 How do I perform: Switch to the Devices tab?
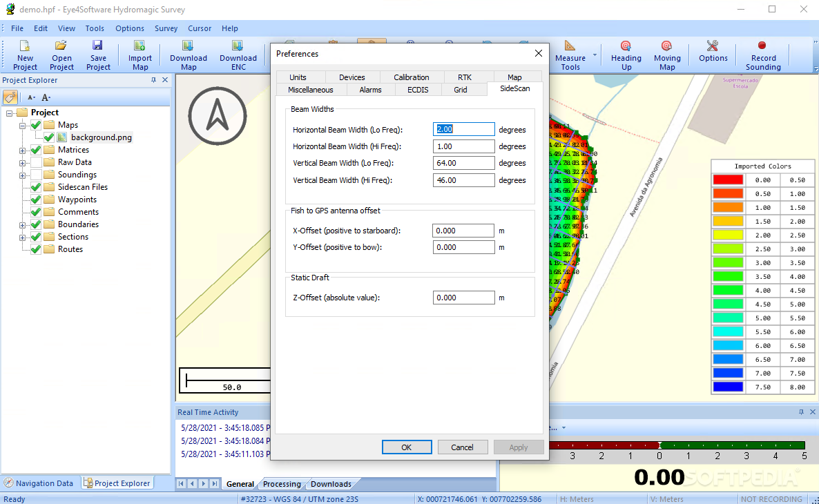point(352,77)
